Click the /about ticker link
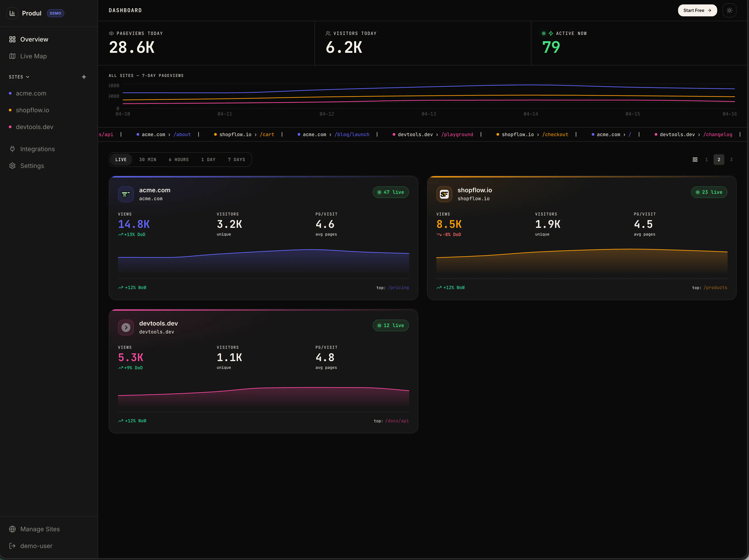 [182, 135]
